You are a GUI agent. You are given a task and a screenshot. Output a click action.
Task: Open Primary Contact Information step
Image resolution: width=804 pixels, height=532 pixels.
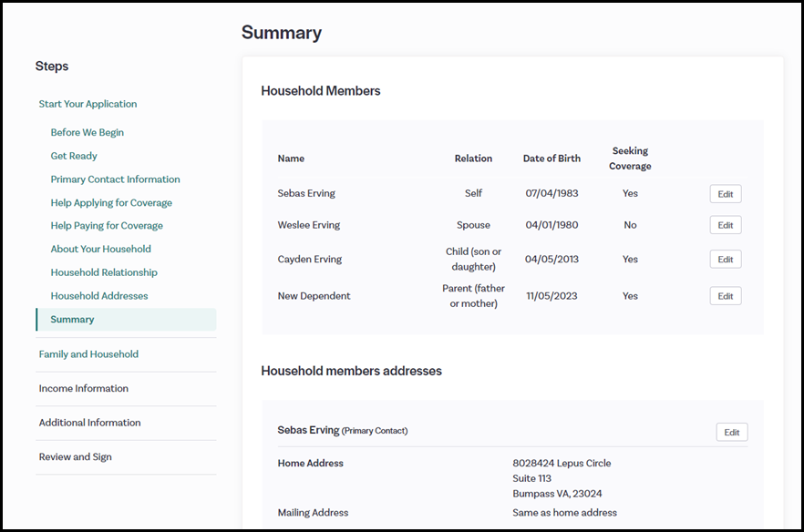pos(115,179)
